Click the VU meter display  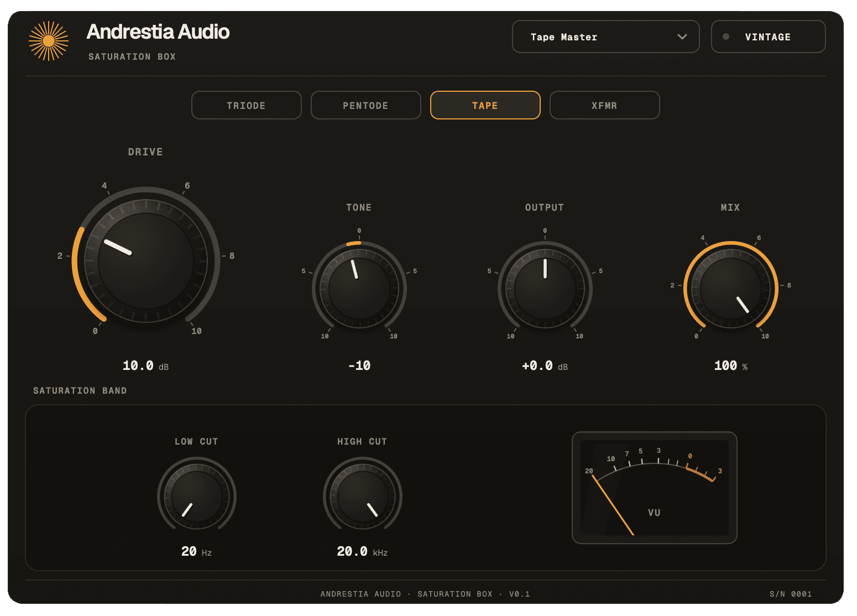(x=655, y=488)
